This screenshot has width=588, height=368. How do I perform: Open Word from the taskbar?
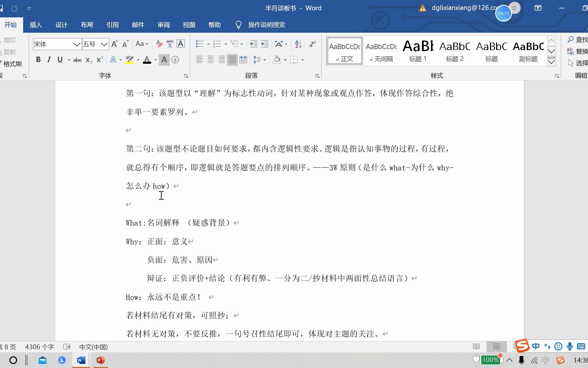[x=81, y=360]
